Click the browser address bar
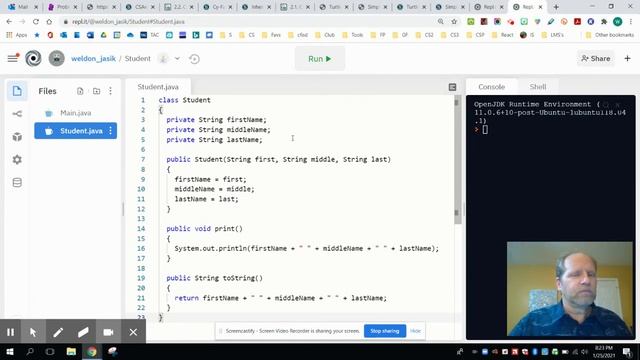 point(245,21)
